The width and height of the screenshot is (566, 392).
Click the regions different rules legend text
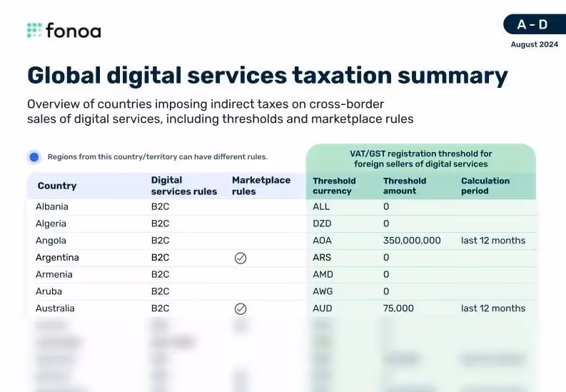tap(158, 157)
